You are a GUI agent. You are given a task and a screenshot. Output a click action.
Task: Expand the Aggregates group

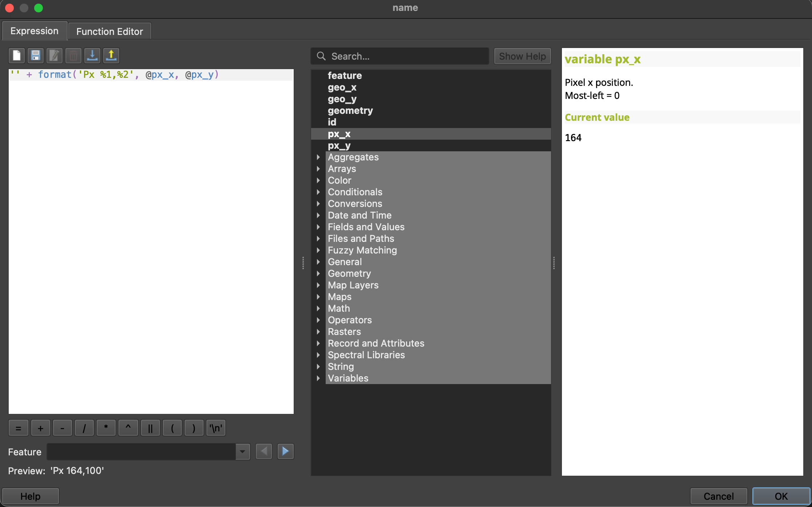point(318,157)
